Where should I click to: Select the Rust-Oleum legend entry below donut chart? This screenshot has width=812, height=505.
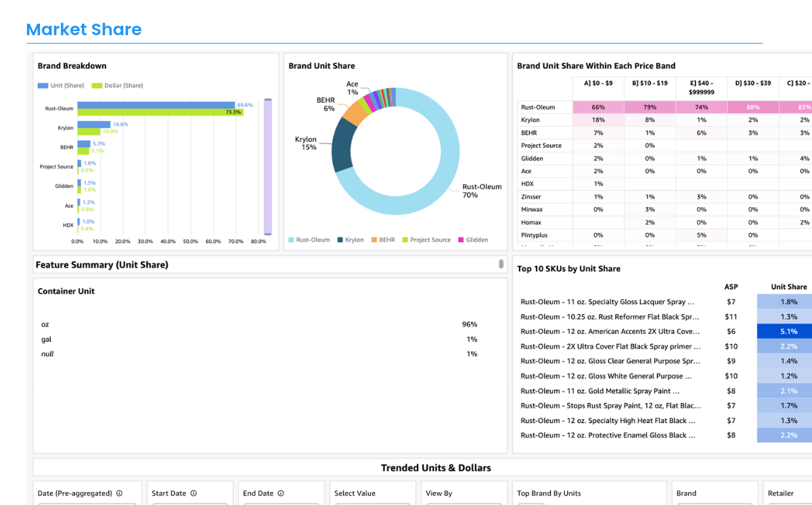(311, 240)
